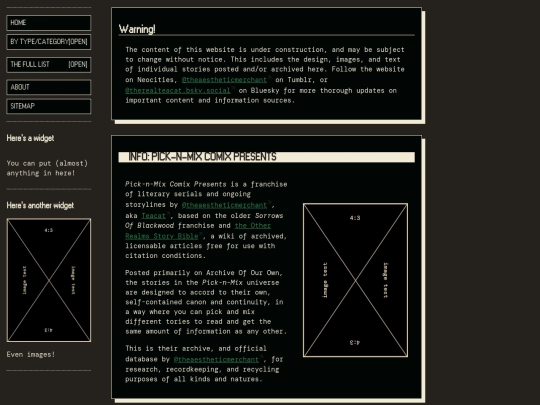Expand THE FULL LIST [OPEN] menu
The width and height of the screenshot is (540, 405).
pyautogui.click(x=49, y=64)
